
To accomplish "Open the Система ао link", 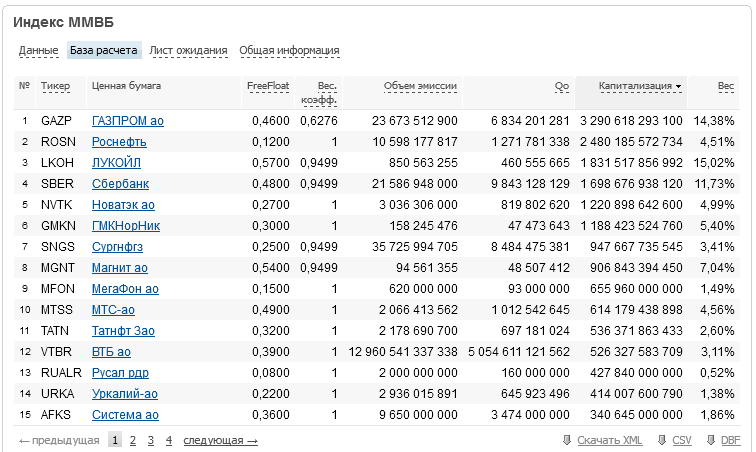I will pos(125,414).
